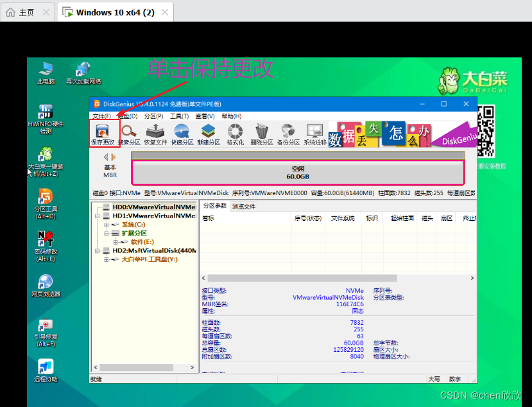Open Partition Tool (Alt+D) desktop icon
Viewport: 532px width, 407px height.
[x=46, y=204]
